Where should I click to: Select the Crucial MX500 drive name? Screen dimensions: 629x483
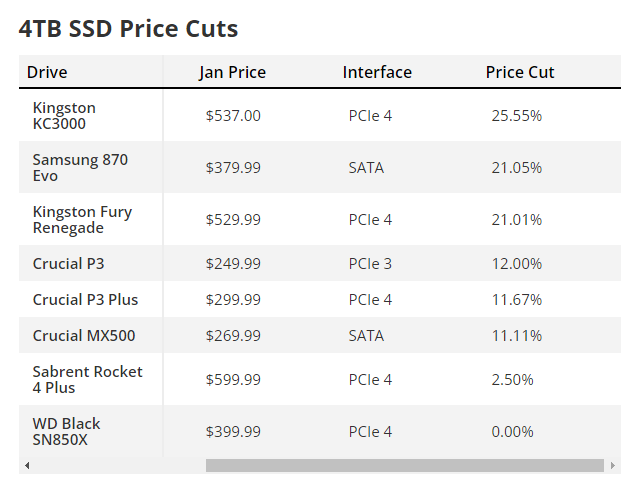tap(84, 335)
